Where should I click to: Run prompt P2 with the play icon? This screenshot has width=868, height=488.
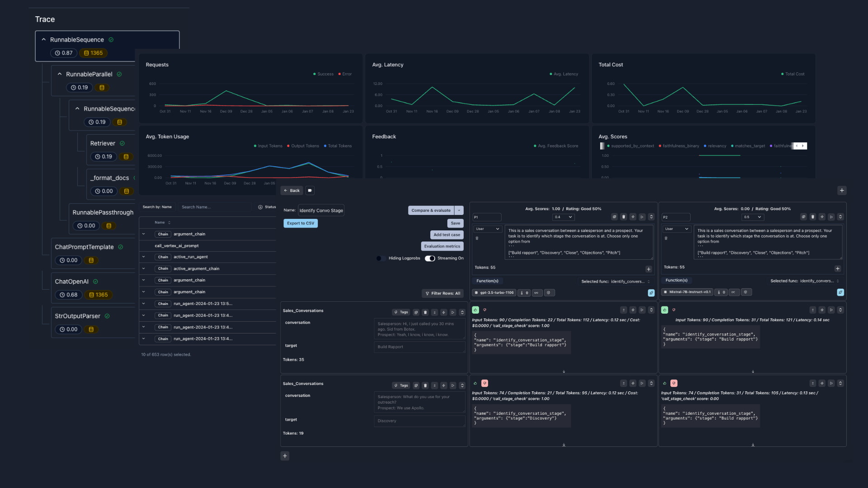pyautogui.click(x=831, y=217)
